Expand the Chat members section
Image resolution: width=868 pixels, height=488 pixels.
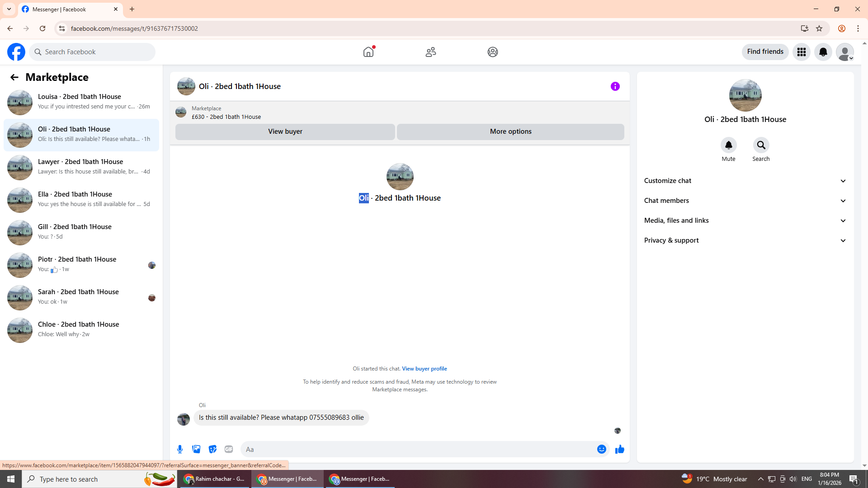(745, 201)
